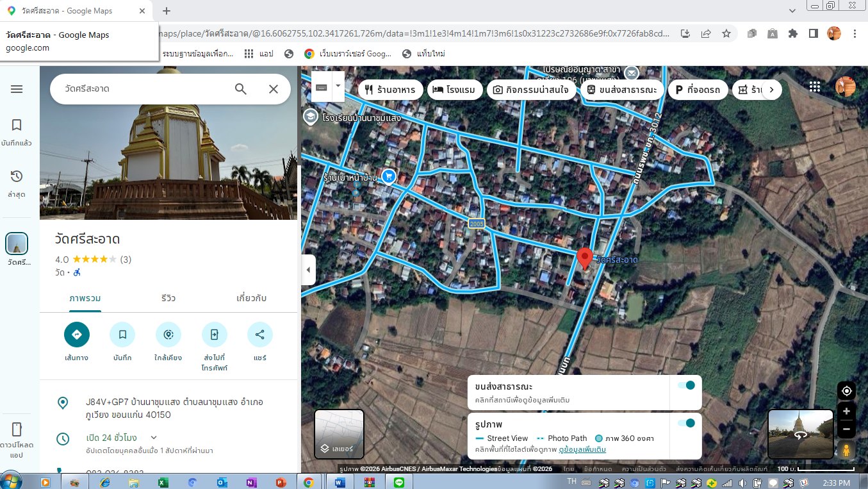Bookmark this page with the star icon
Viewport: 868px width, 489px height.
[726, 33]
